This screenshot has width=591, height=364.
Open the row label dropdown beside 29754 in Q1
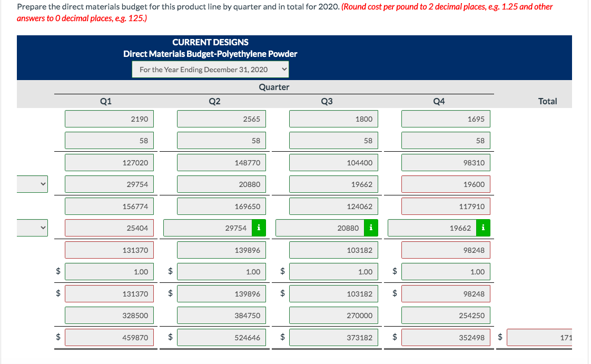tap(33, 184)
